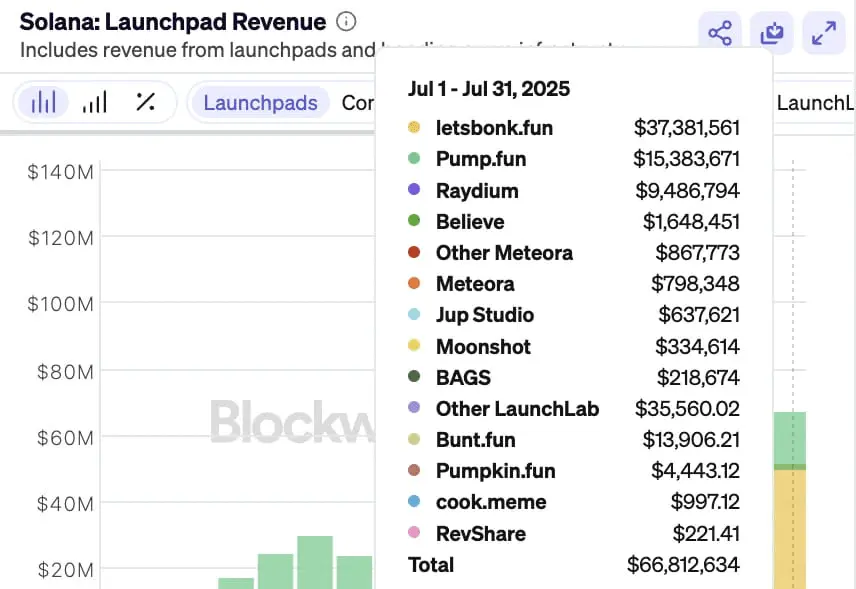856x589 pixels.
Task: Switch to the stacked ascending bars view
Action: [94, 102]
